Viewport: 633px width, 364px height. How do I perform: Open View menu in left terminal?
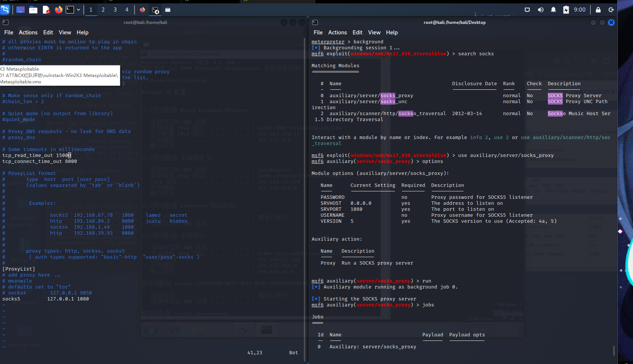tap(65, 33)
